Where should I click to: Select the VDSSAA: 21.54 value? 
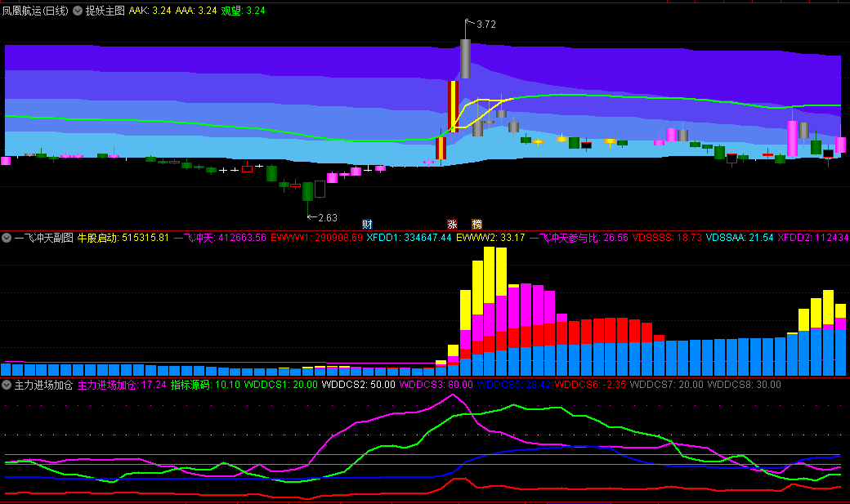(740, 238)
